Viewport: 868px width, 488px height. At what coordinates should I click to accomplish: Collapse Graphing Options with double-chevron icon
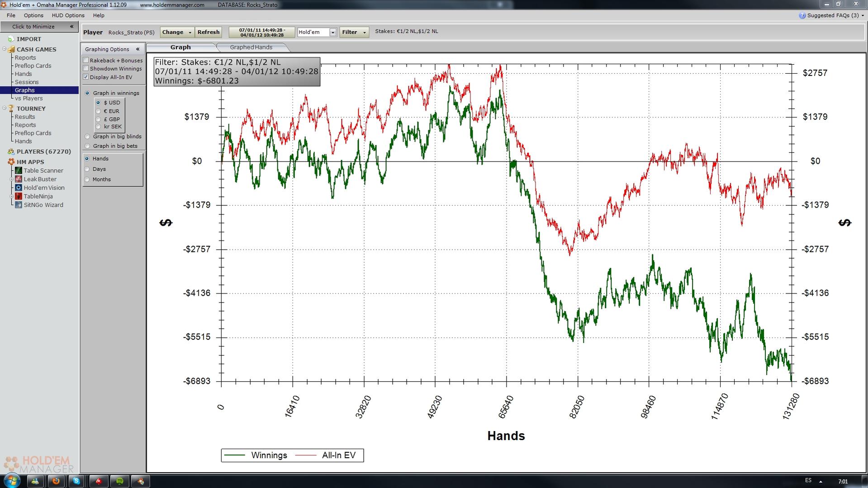click(138, 49)
